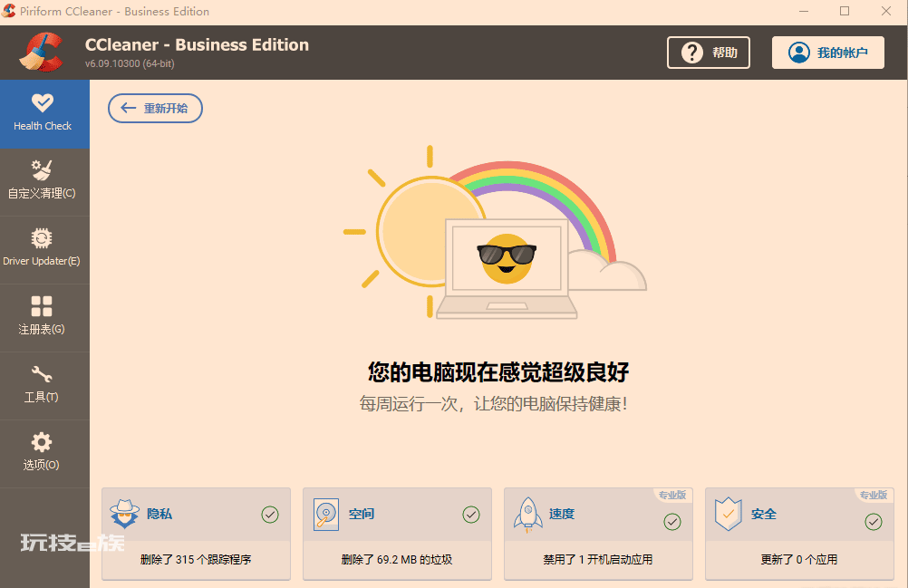The width and height of the screenshot is (908, 588).
Task: Close the CCleaner window
Action: point(886,12)
